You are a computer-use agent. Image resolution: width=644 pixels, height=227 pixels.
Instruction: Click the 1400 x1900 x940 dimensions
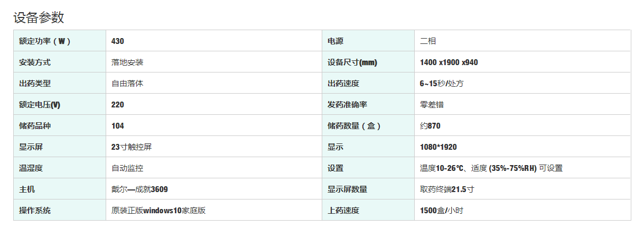tap(449, 62)
